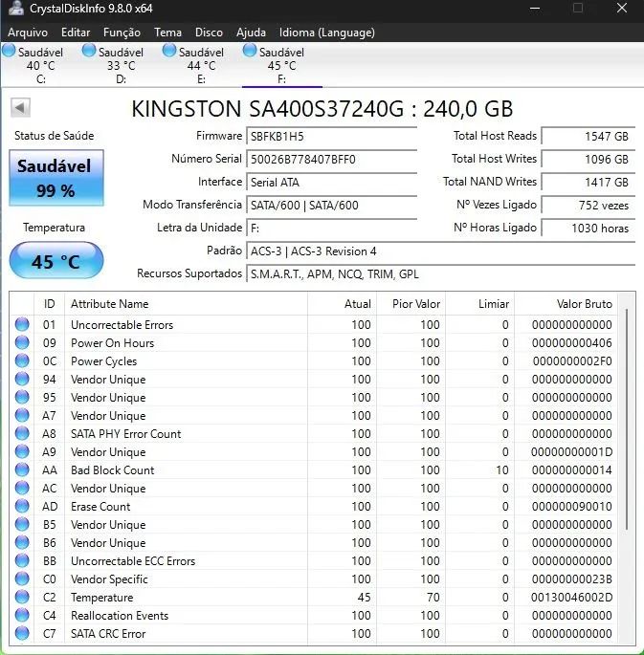This screenshot has width=644, height=655.
Task: Click status icon of attribute B6 row
Action: coord(22,542)
